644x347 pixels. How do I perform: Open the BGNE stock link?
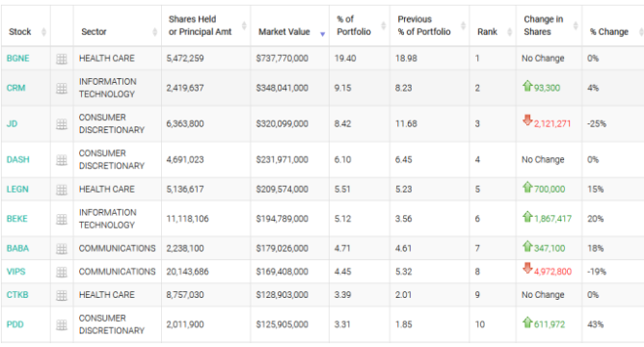tap(18, 58)
